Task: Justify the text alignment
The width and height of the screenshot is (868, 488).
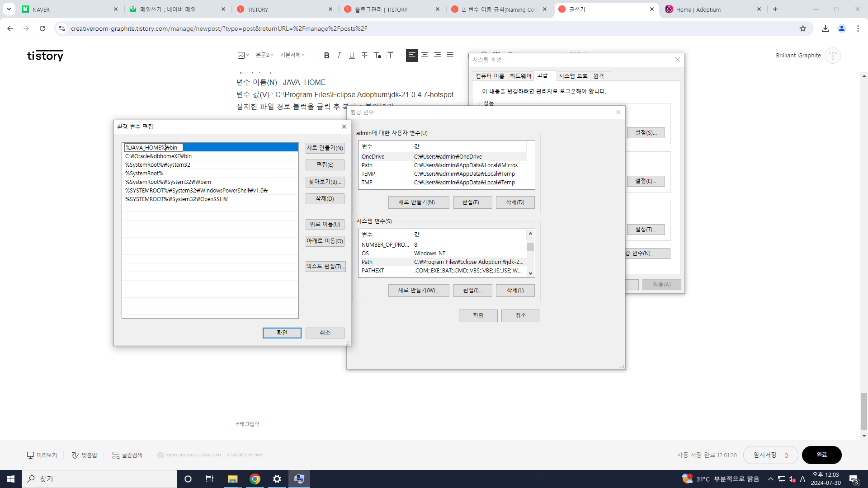Action: coord(450,56)
